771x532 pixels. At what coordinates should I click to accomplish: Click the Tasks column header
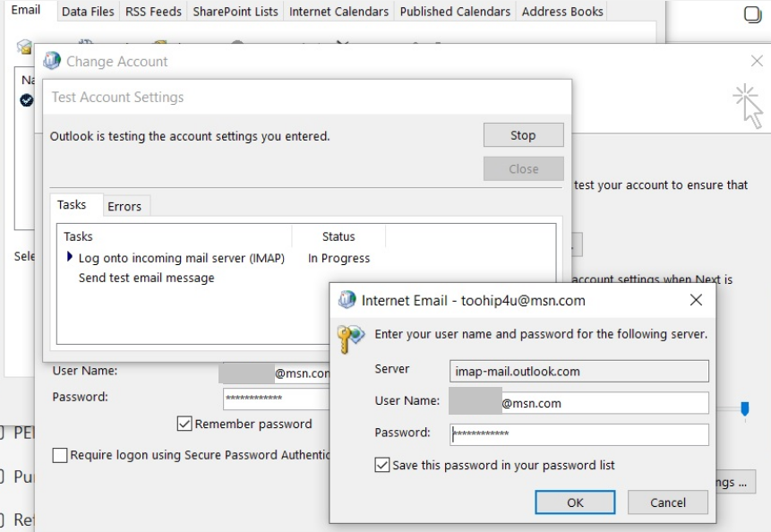78,236
